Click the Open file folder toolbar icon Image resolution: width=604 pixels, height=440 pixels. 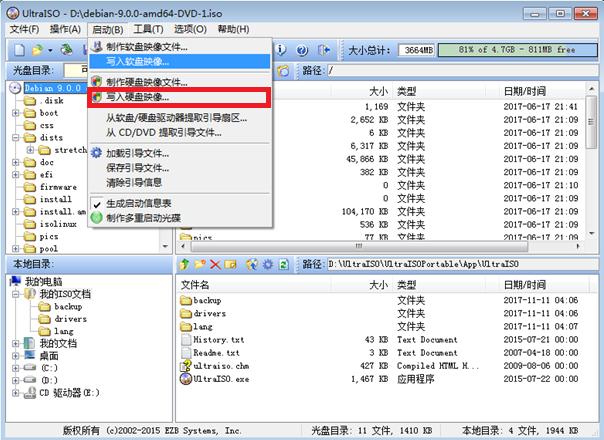click(x=37, y=50)
